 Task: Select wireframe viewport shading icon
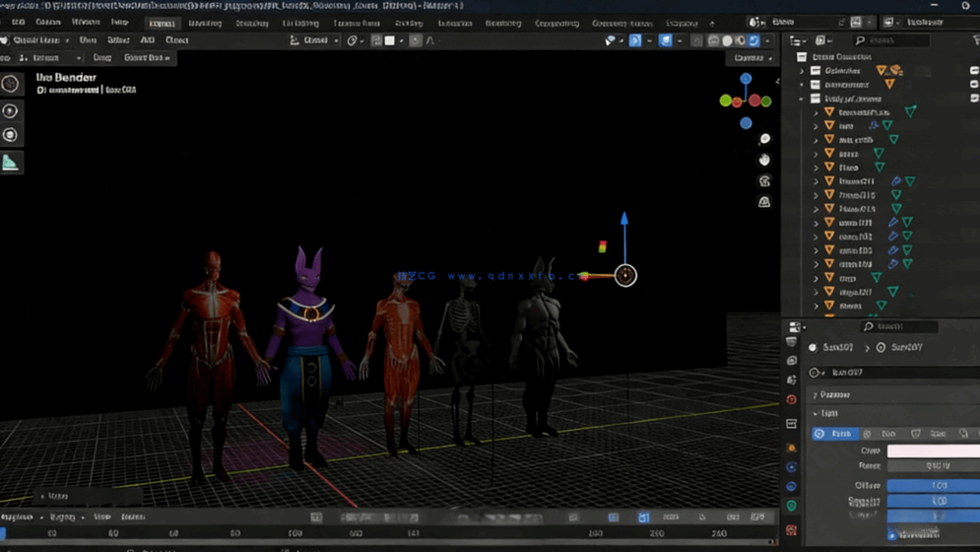pos(714,40)
